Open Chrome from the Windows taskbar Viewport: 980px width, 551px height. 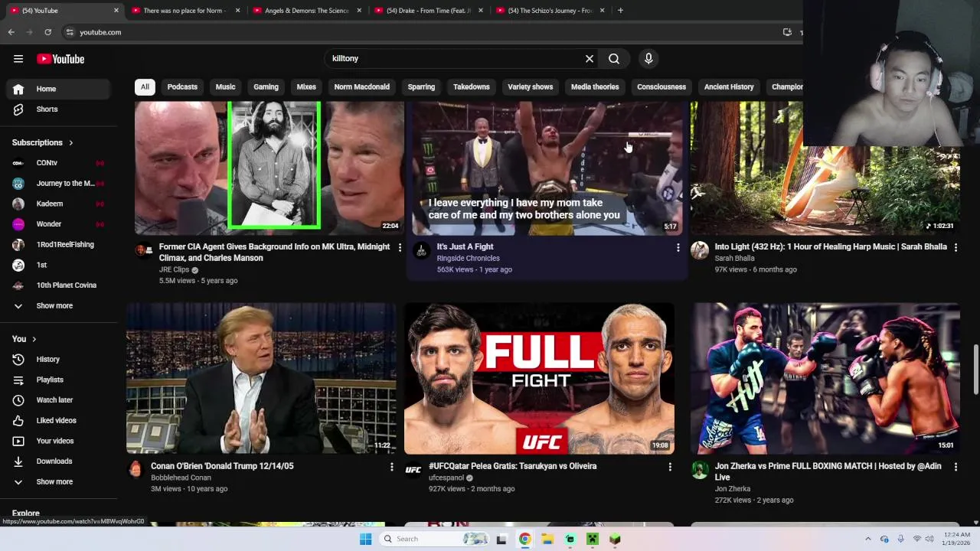[524, 539]
